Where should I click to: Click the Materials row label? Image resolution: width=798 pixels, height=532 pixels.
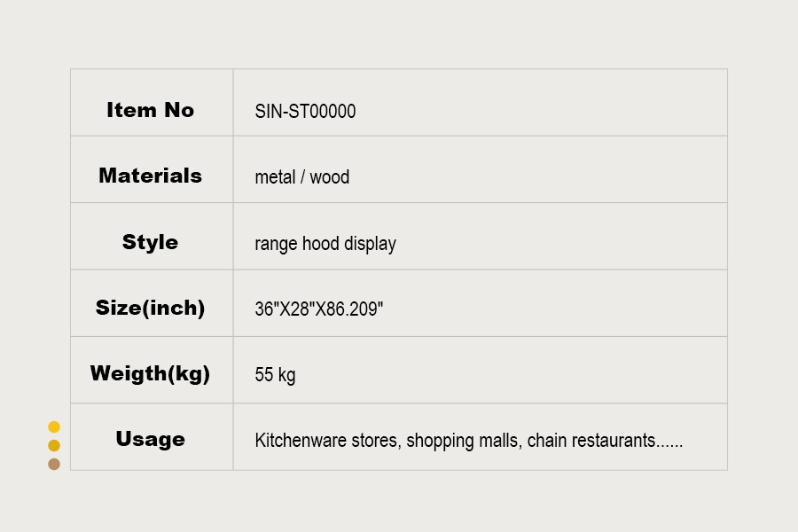point(150,176)
